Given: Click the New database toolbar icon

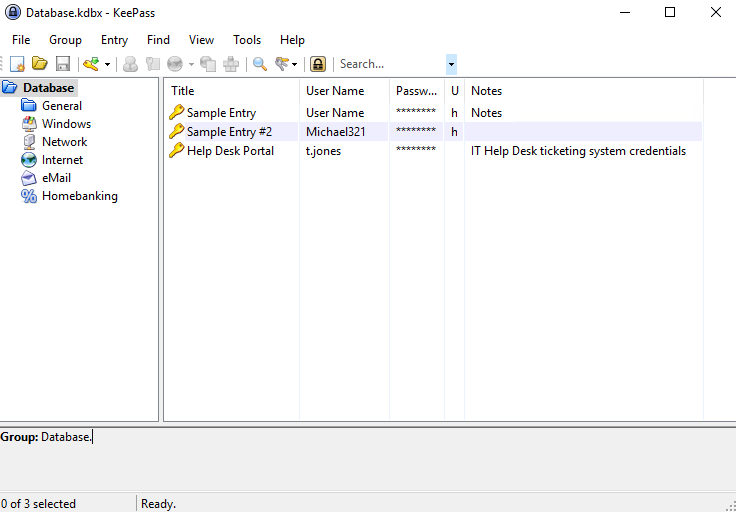Looking at the screenshot, I should (x=17, y=64).
